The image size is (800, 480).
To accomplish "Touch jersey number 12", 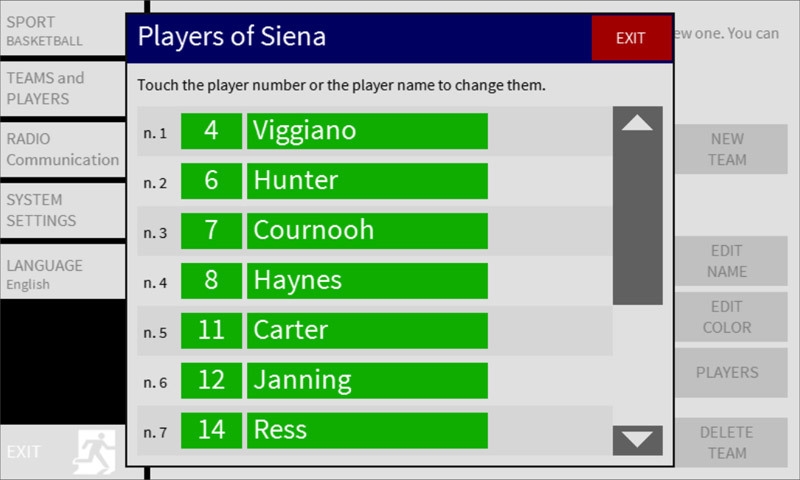I will click(x=211, y=381).
